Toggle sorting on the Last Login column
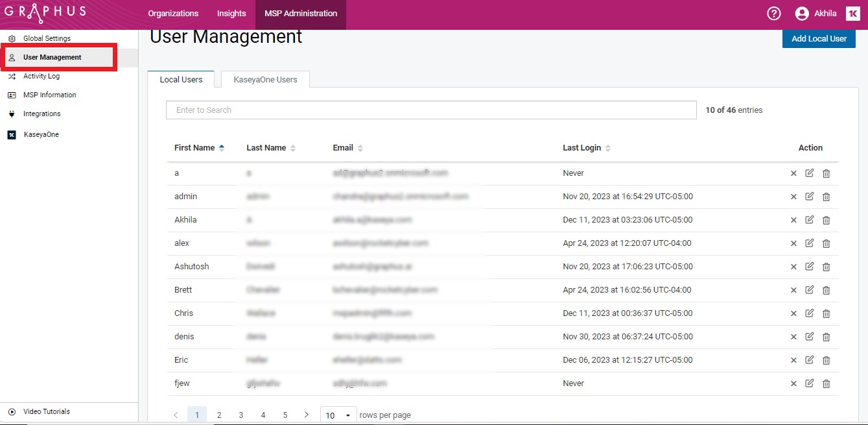Viewport: 868px width, 425px height. (607, 147)
